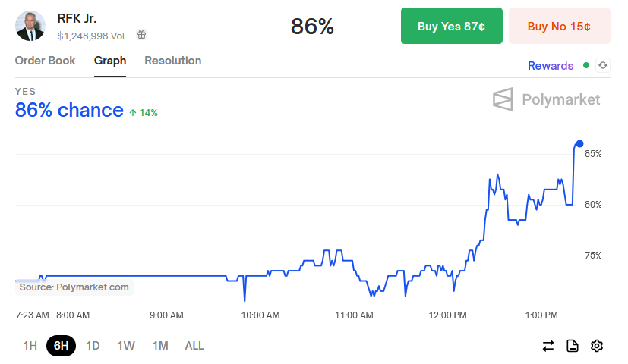Viewport: 628px width, 364px height.
Task: Open chart settings gear icon
Action: 597,346
